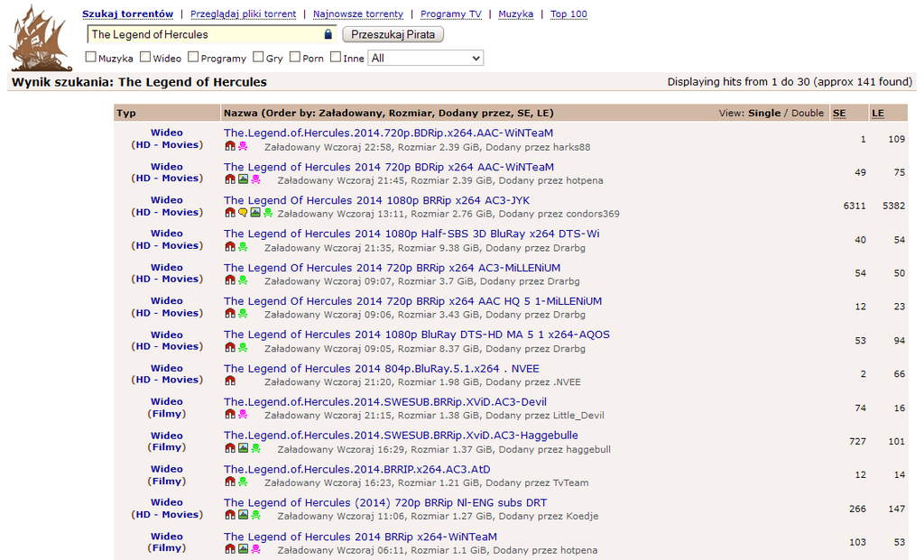The width and height of the screenshot is (924, 560).
Task: Open the comments bubble icon on the 1080p BRRip JYK torrent
Action: point(241,212)
